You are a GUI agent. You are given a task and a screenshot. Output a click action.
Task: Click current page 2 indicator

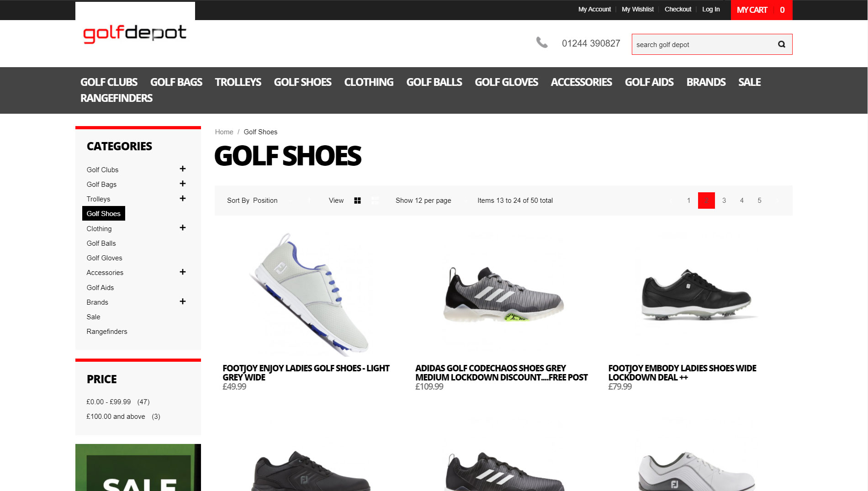click(x=706, y=201)
